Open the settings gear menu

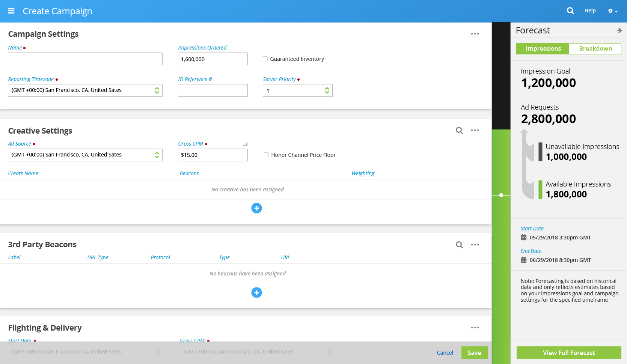(612, 11)
